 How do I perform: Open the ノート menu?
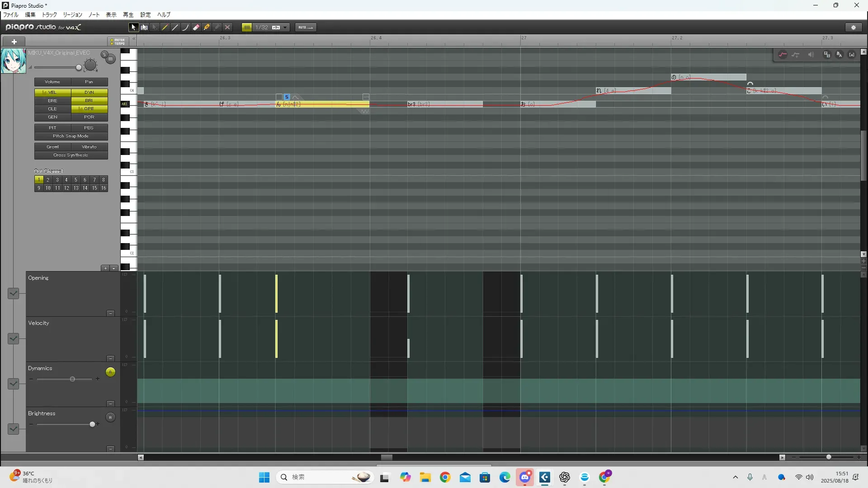pos(94,15)
